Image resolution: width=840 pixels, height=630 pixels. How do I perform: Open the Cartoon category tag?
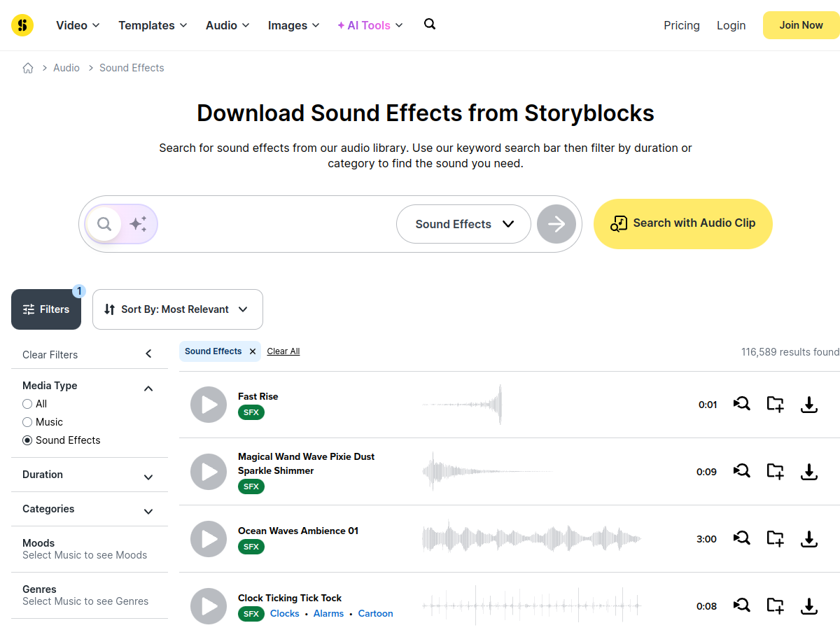click(375, 613)
